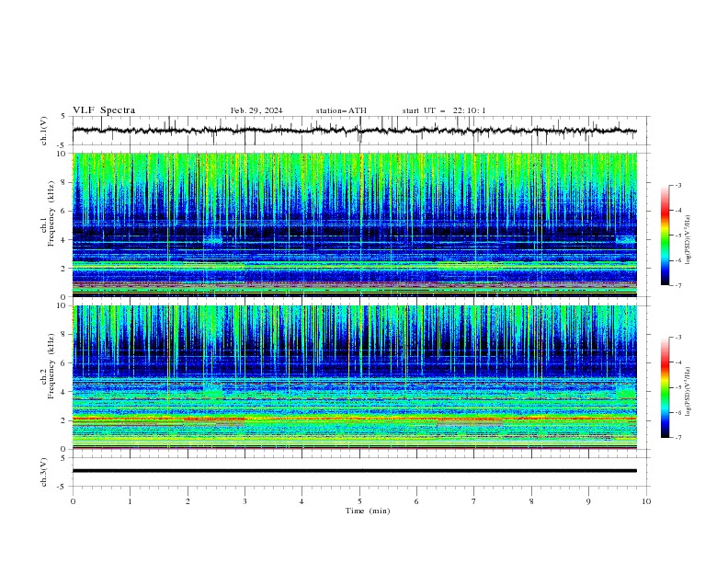Click time axis tick label "5"
728x563 pixels.
pos(359,501)
